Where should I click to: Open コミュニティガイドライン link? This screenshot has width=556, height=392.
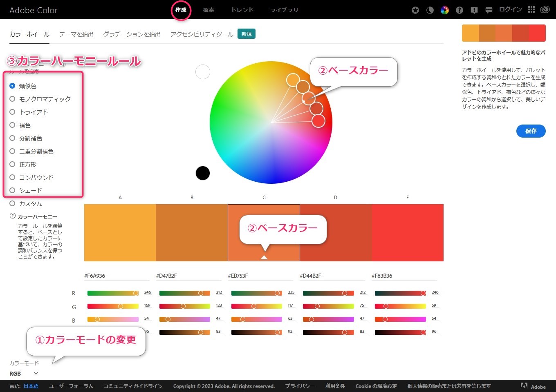(133, 386)
